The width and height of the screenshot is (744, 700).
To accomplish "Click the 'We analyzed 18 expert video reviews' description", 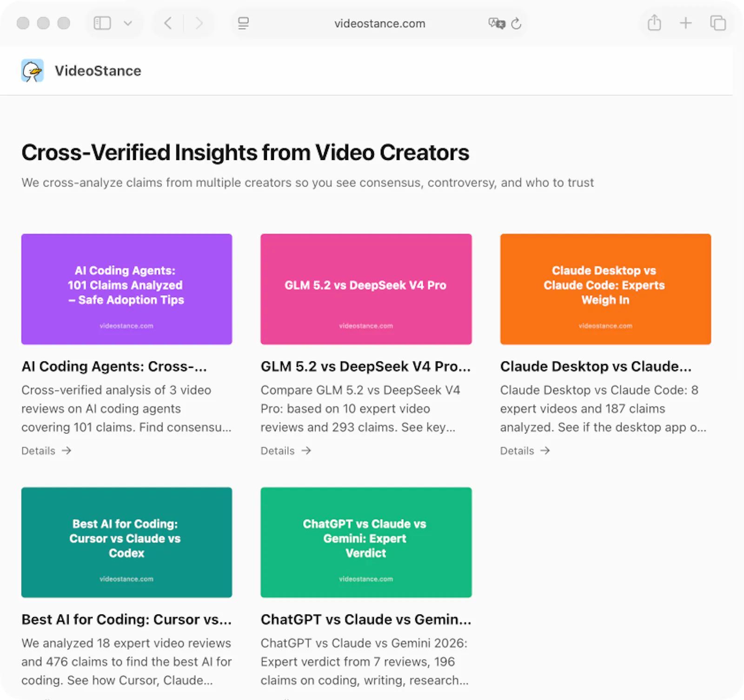I will click(x=126, y=661).
